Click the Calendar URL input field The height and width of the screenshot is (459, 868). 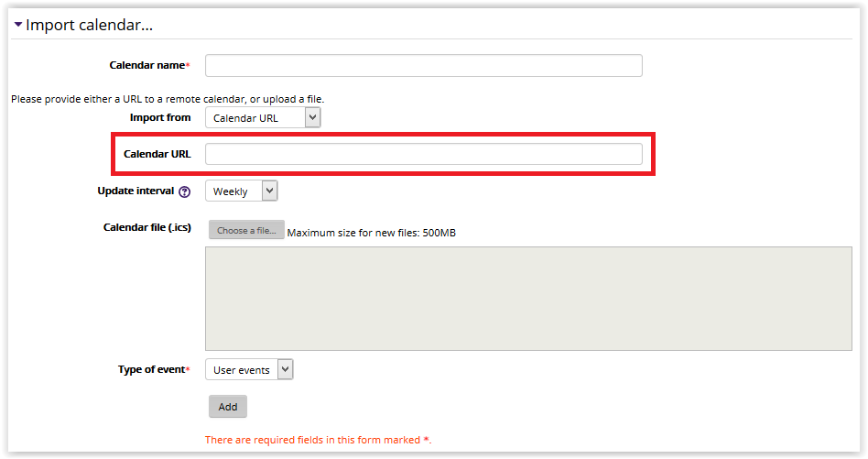pos(424,154)
